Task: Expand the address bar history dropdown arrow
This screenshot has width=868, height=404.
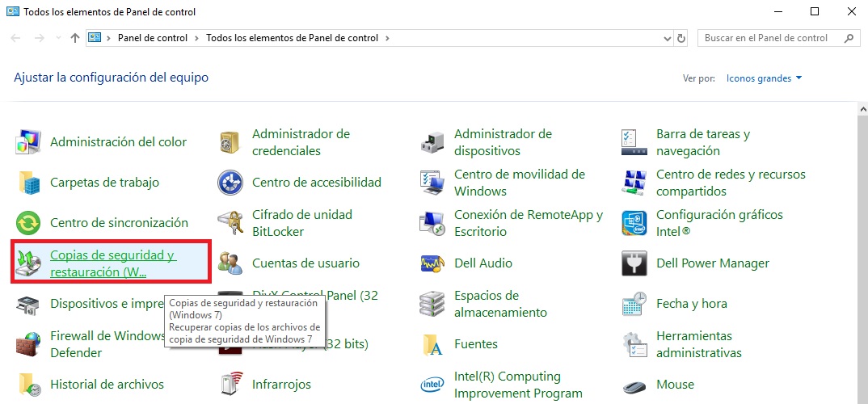Action: [667, 38]
